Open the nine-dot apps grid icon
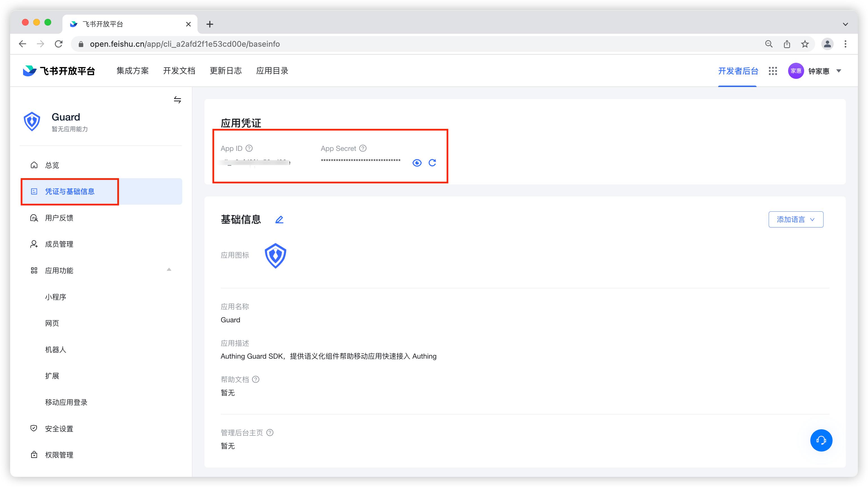 [773, 71]
